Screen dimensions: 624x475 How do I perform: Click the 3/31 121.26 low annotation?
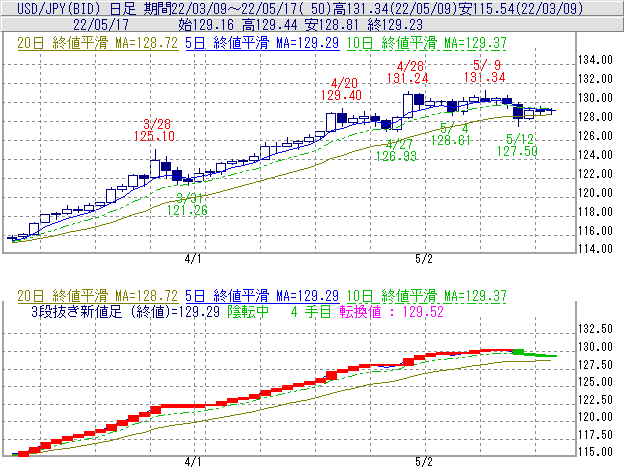187,204
